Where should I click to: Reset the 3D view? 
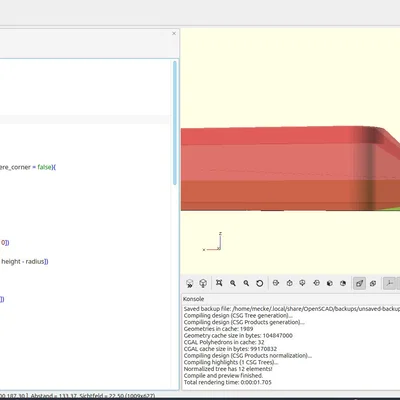point(259,283)
